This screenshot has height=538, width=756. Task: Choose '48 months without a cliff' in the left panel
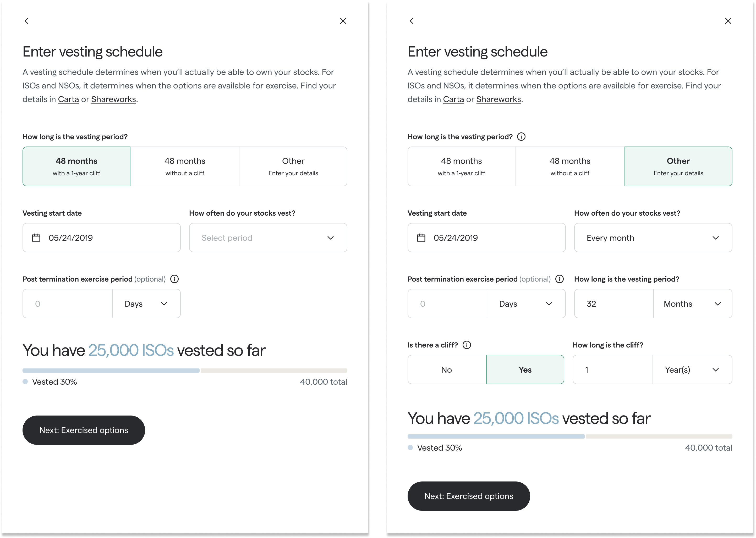(x=185, y=166)
